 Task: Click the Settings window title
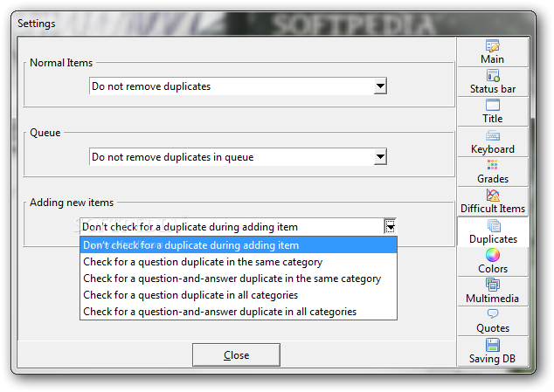pos(37,24)
